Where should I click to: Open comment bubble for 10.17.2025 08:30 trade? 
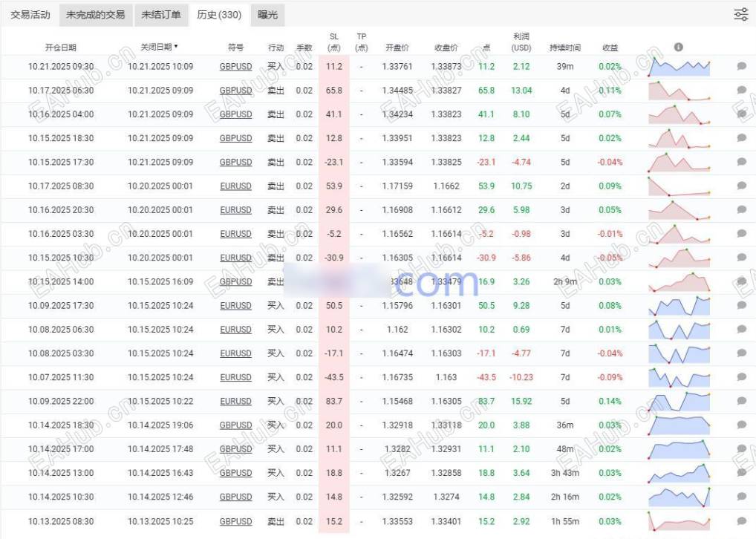[x=742, y=186]
